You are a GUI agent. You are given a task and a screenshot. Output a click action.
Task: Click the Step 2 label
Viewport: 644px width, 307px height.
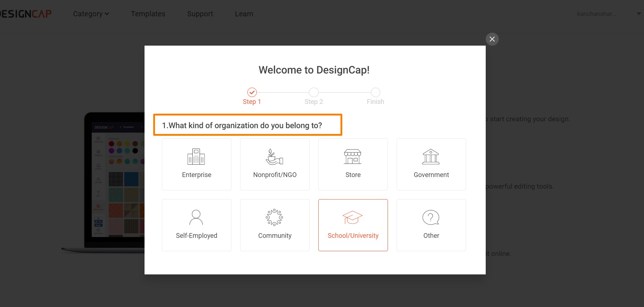tap(314, 102)
